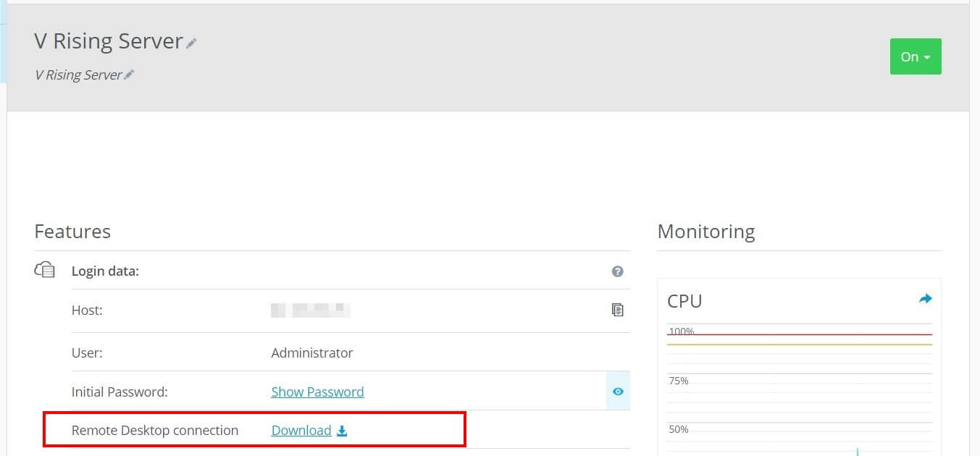Click the italic V Rising Server description
The width and height of the screenshot is (980, 456).
point(78,75)
